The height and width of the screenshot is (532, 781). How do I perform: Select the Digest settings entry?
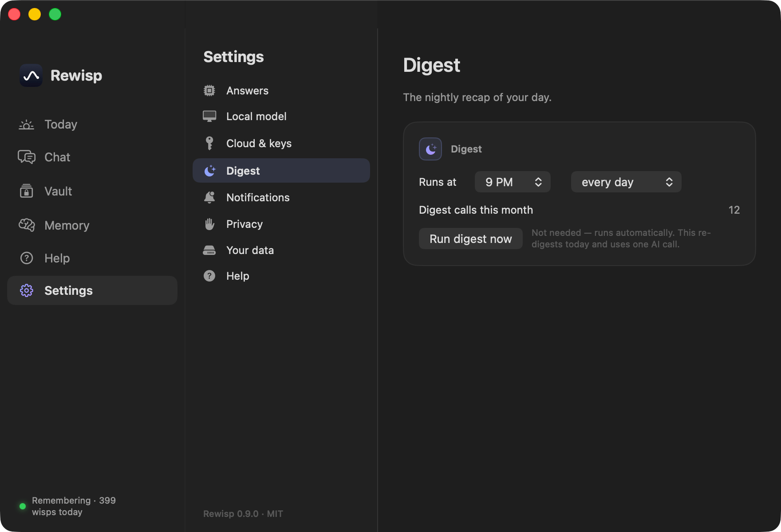(281, 171)
